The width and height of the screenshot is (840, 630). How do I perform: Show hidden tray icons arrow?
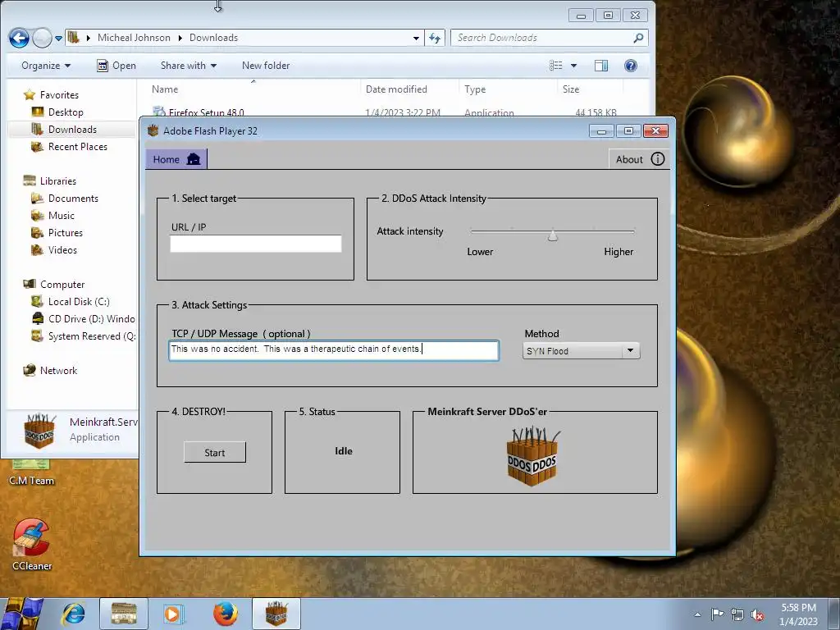coord(697,614)
